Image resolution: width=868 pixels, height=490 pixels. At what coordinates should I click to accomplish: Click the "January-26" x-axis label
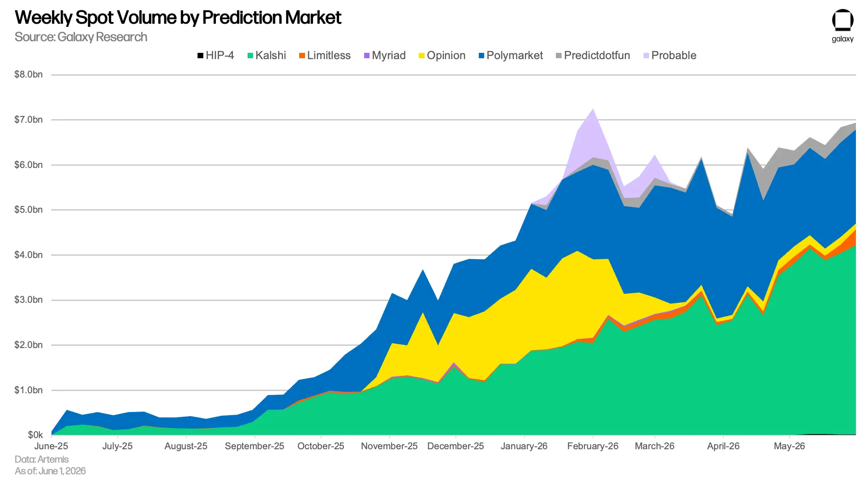[x=524, y=446]
